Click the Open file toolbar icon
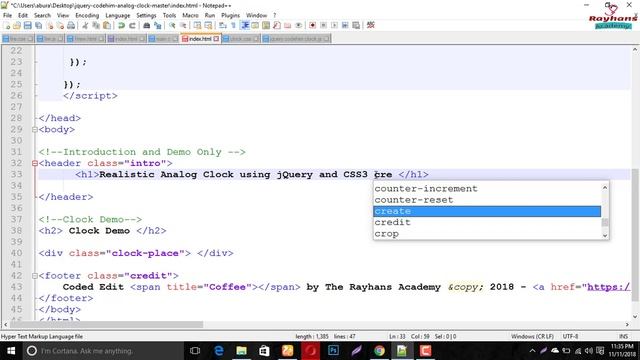Image resolution: width=640 pixels, height=360 pixels. [17, 25]
